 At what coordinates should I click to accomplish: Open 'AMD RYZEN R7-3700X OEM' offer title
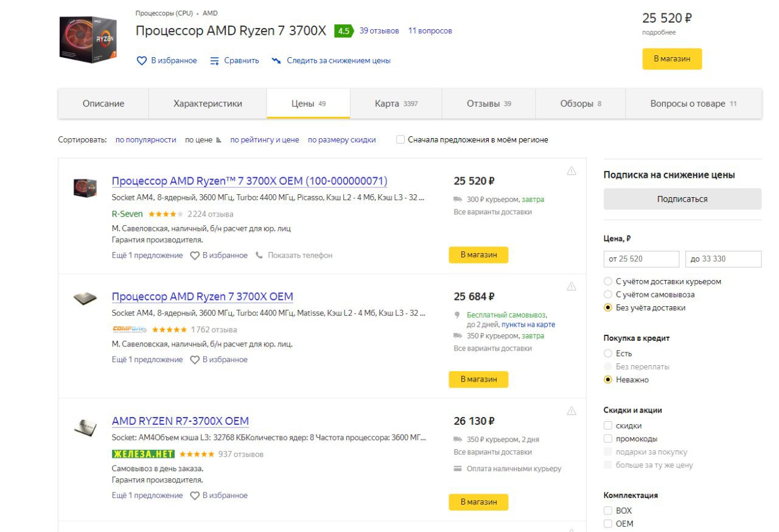point(180,421)
